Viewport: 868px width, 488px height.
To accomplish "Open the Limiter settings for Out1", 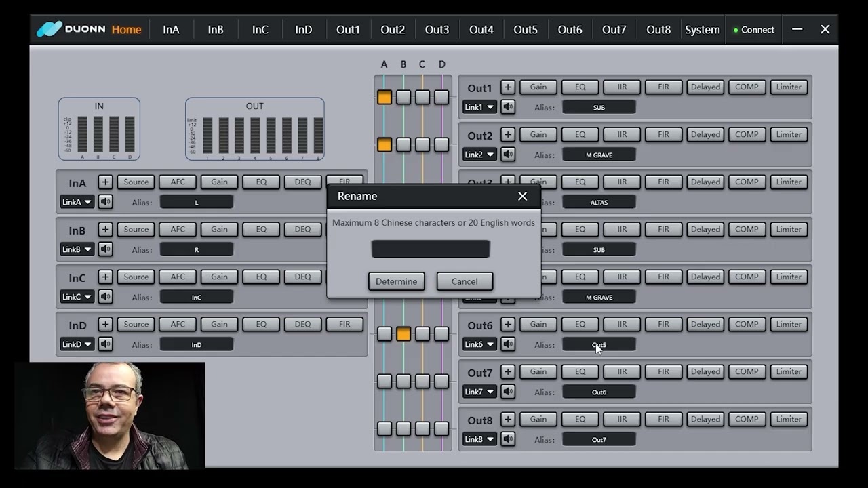I will coord(789,87).
